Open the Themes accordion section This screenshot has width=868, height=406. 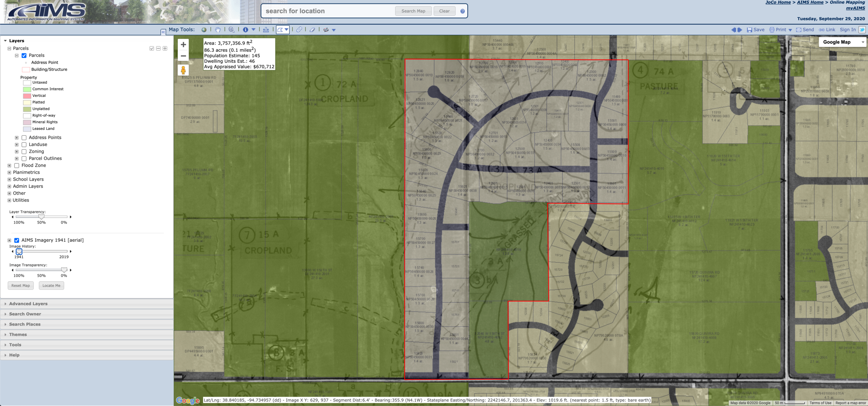pyautogui.click(x=18, y=334)
